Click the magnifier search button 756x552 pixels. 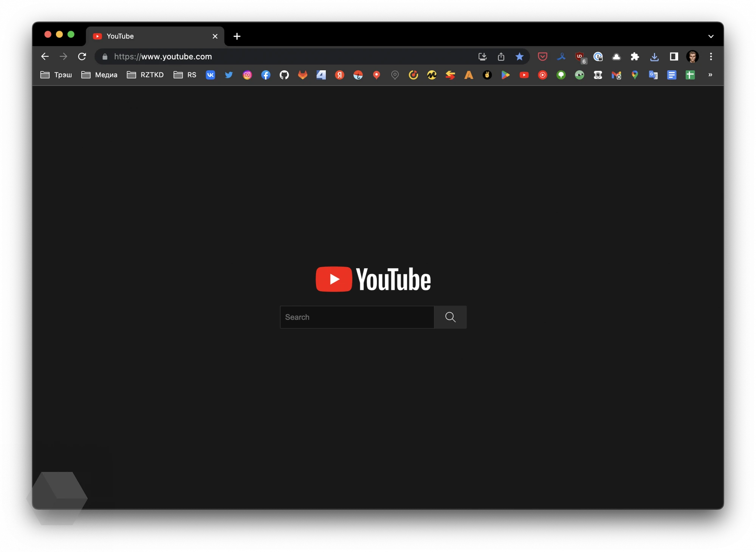[x=451, y=317]
